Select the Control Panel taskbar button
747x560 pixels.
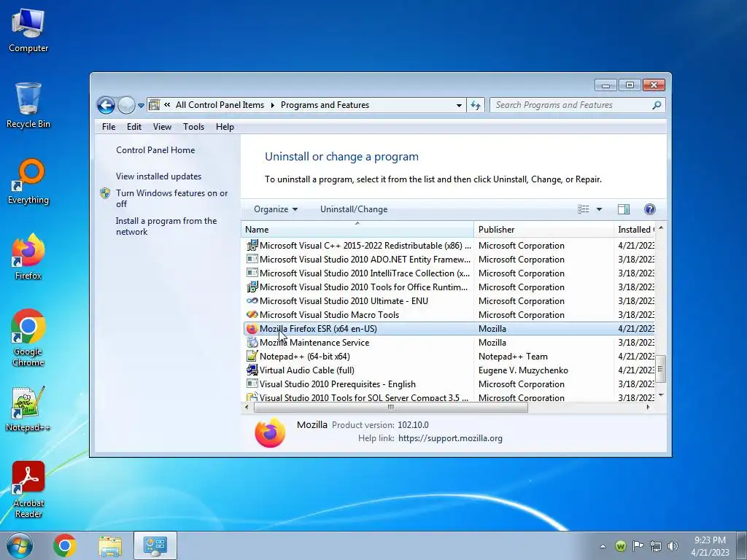click(x=155, y=545)
